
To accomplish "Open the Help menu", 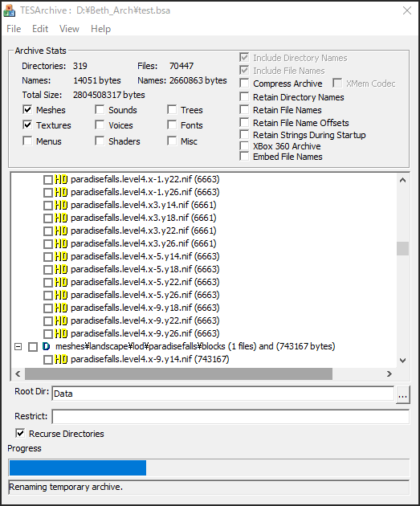I will tap(100, 29).
